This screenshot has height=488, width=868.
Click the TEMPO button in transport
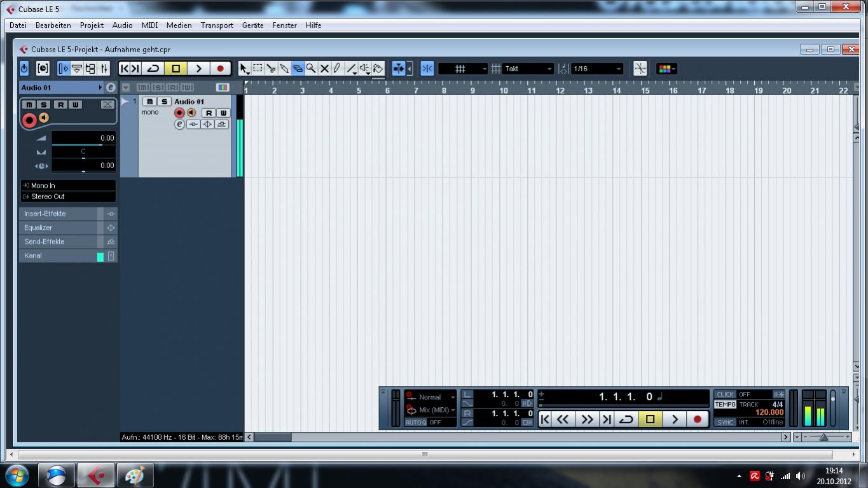pos(725,405)
